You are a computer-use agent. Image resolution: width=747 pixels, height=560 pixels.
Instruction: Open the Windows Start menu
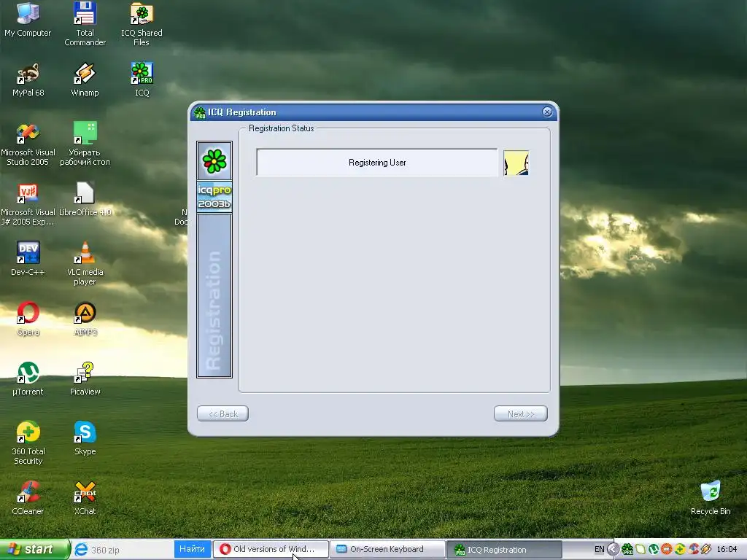click(x=34, y=549)
